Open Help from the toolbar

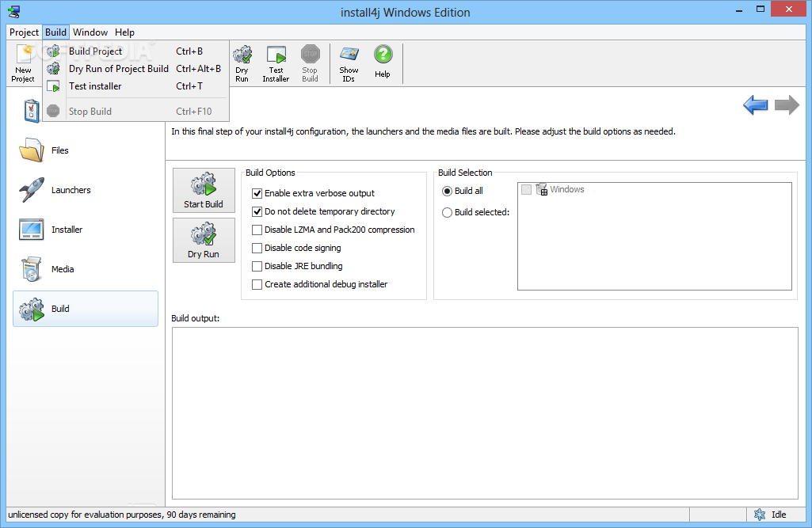383,61
